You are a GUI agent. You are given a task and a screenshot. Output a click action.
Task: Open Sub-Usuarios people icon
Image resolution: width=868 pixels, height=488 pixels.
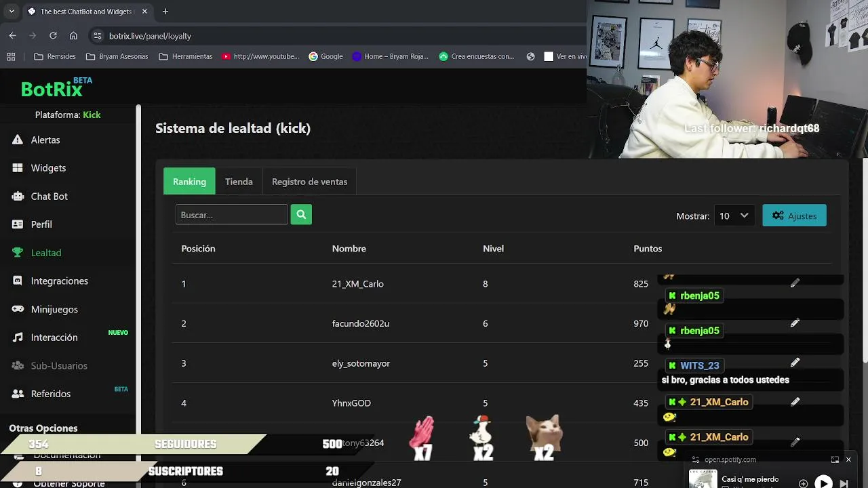pyautogui.click(x=18, y=365)
